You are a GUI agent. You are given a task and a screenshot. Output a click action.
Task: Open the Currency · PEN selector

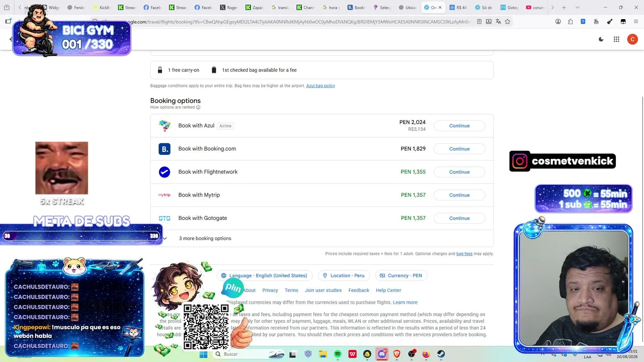pos(401,276)
